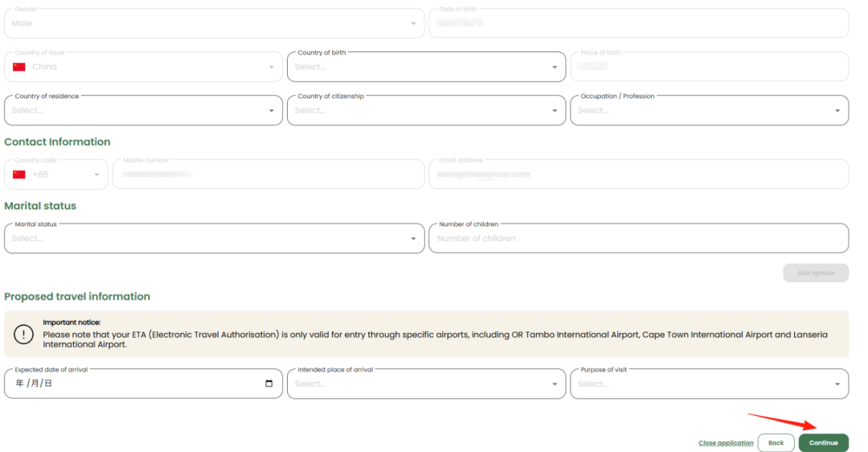Click the Close application link

coord(726,443)
